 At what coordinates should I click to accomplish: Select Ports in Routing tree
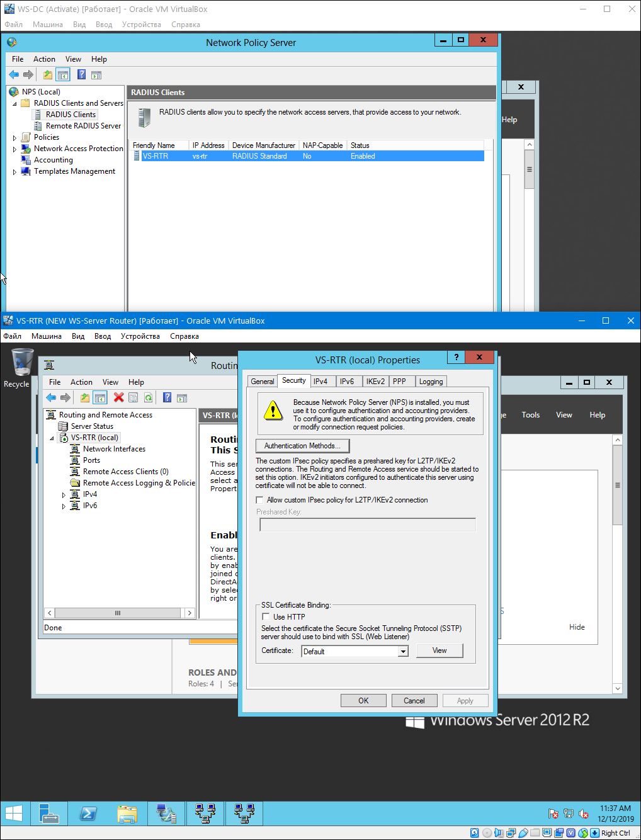91,460
